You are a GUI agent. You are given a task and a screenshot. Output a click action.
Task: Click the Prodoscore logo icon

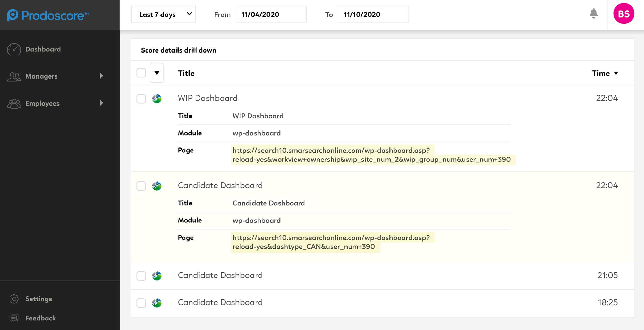click(x=12, y=14)
